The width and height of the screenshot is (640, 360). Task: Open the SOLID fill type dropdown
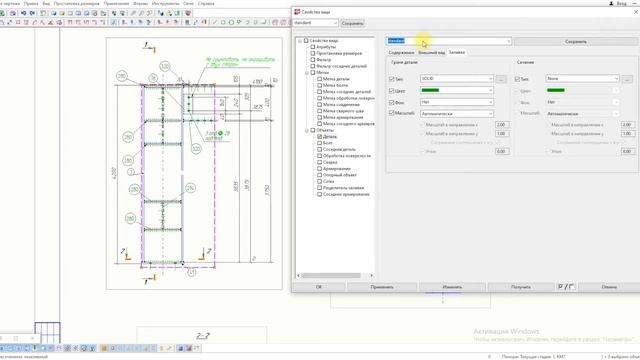click(x=457, y=78)
